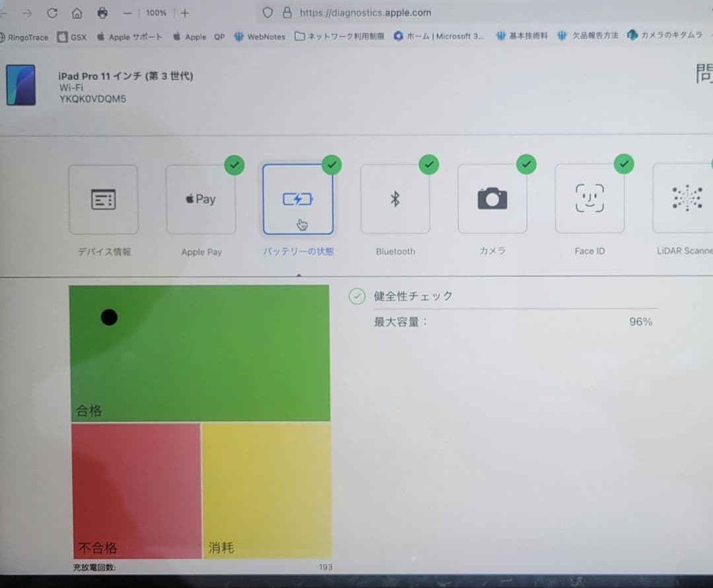Click the printer icon in the browser toolbar
The height and width of the screenshot is (588, 713).
(102, 13)
